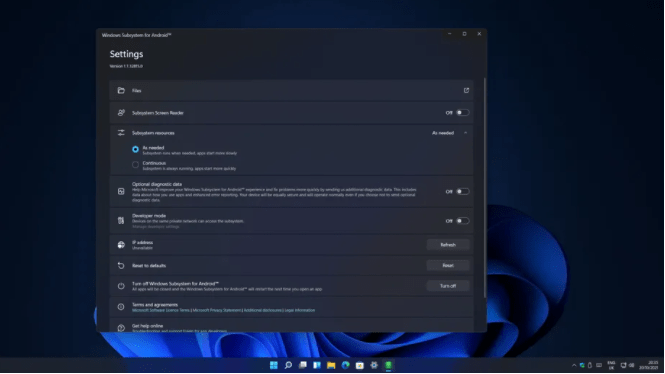Click the Refresh IP address button

448,245
